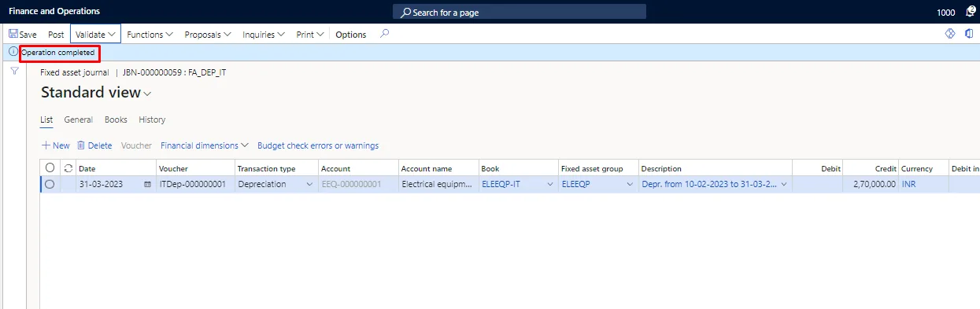The height and width of the screenshot is (309, 980).
Task: Click Budget check errors or warnings
Action: coord(318,145)
